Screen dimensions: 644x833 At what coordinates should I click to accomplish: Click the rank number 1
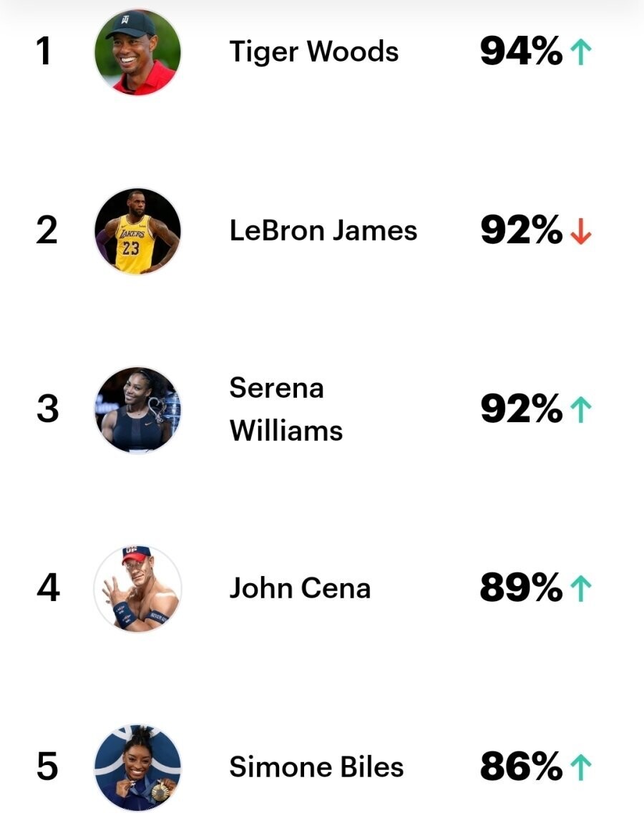point(45,52)
